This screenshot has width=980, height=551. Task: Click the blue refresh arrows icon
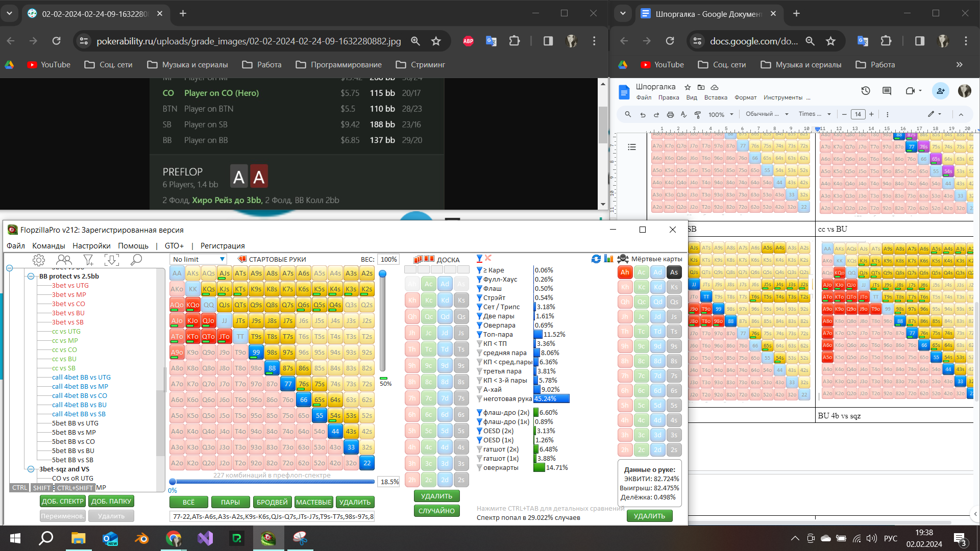point(596,259)
